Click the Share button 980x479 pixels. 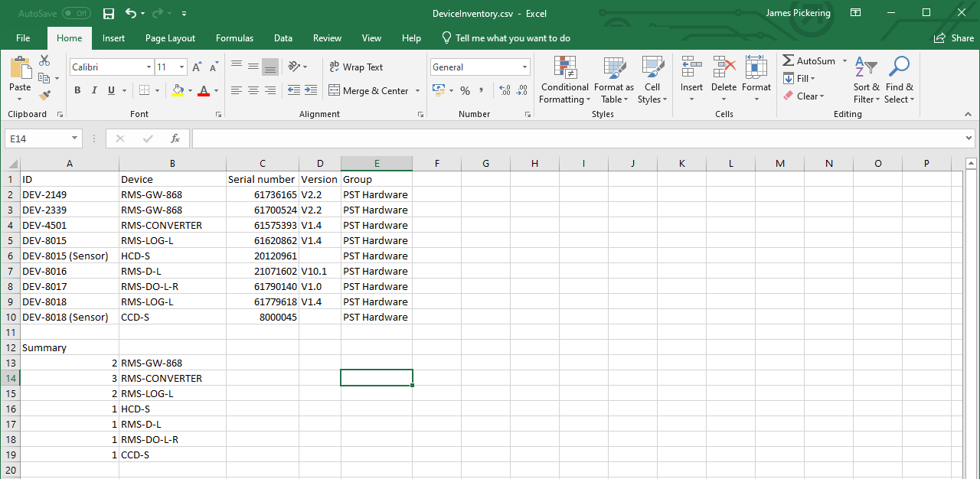pyautogui.click(x=954, y=38)
